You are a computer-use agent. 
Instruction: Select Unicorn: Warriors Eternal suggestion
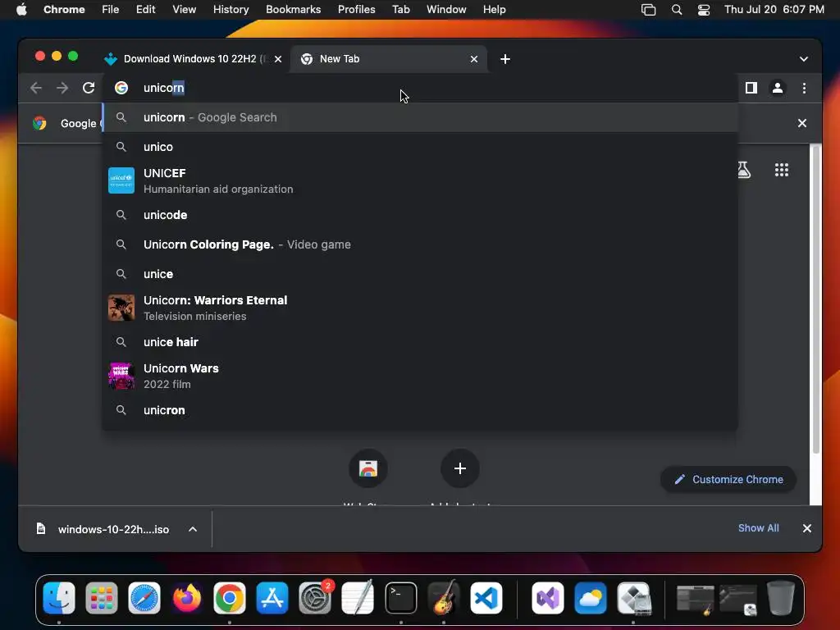click(x=421, y=308)
